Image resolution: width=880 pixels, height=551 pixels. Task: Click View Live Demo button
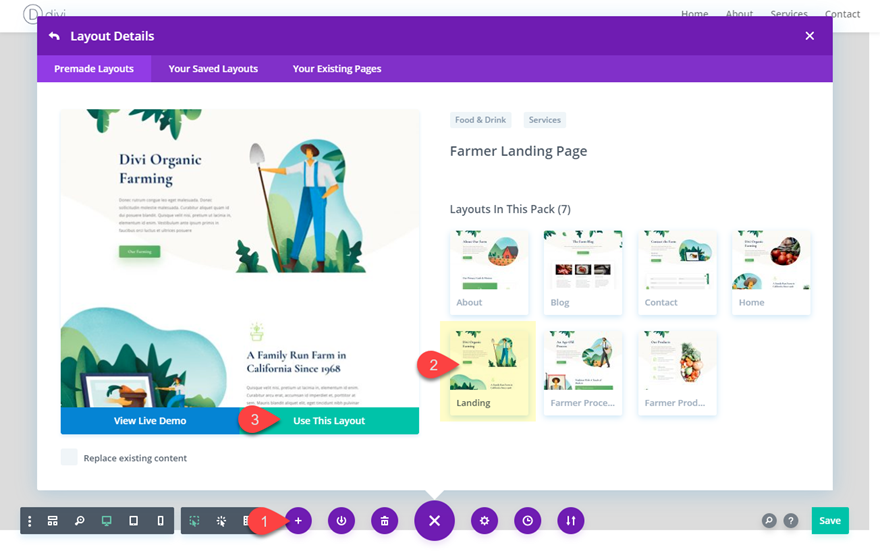(150, 421)
